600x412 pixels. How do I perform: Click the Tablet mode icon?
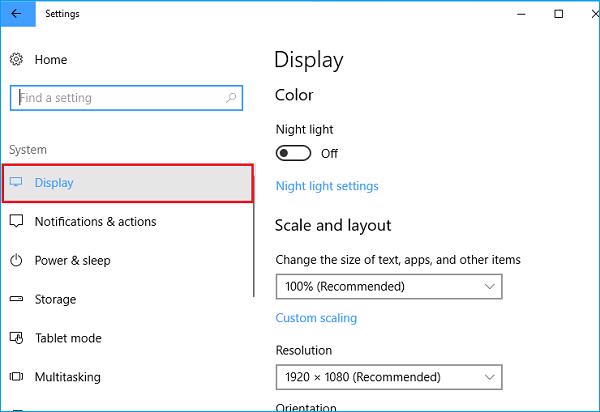tap(16, 338)
